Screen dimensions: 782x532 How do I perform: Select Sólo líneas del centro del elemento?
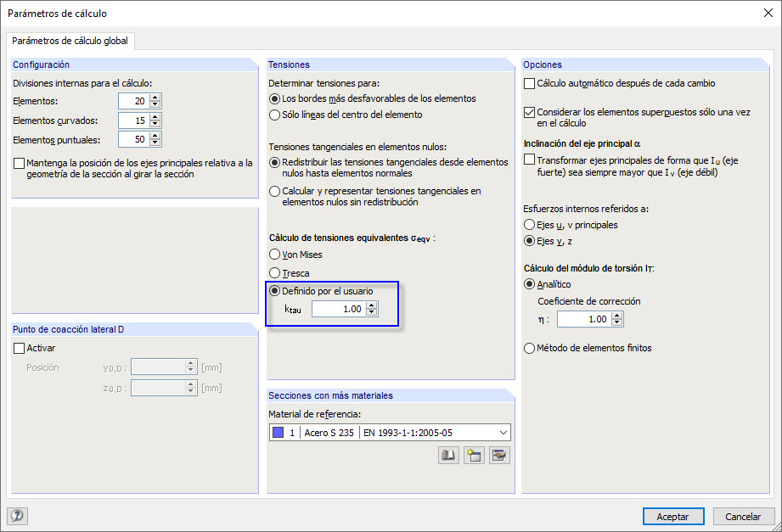pos(274,115)
